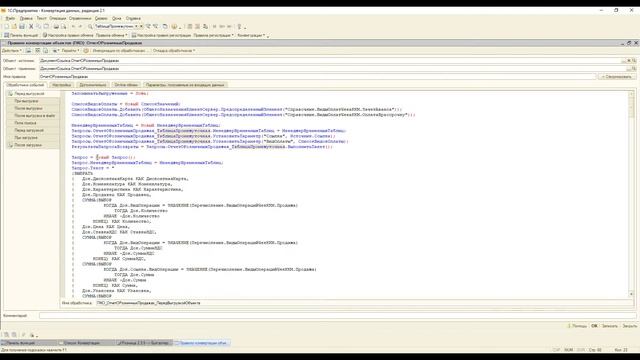The height and width of the screenshot is (360, 640).
Task: Click the Помощь button
Action: coord(578,326)
